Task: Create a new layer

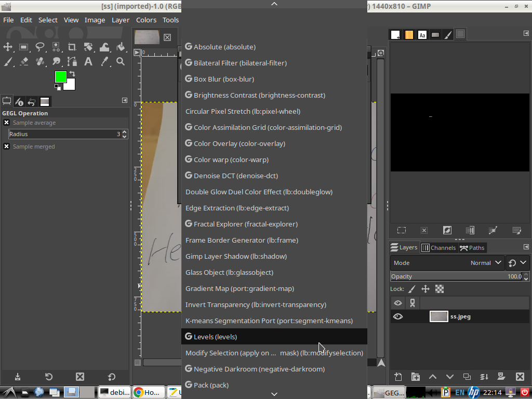Action: click(398, 377)
